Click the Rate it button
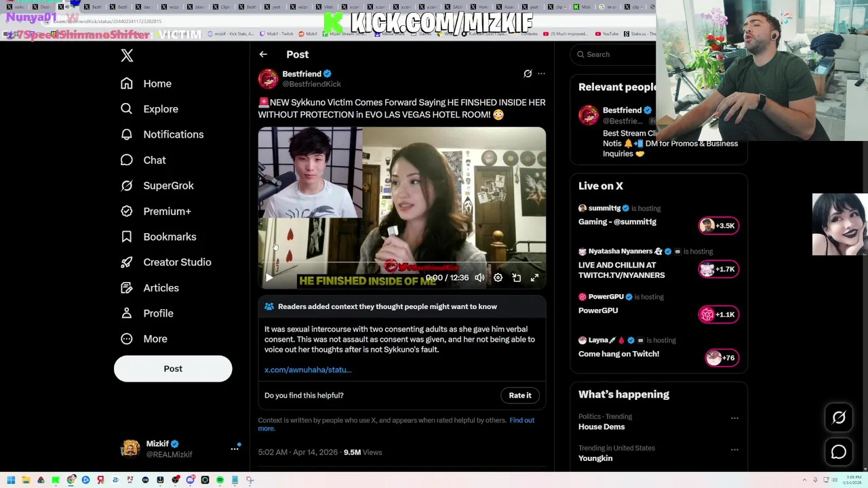Viewport: 868px width, 488px height. [520, 395]
